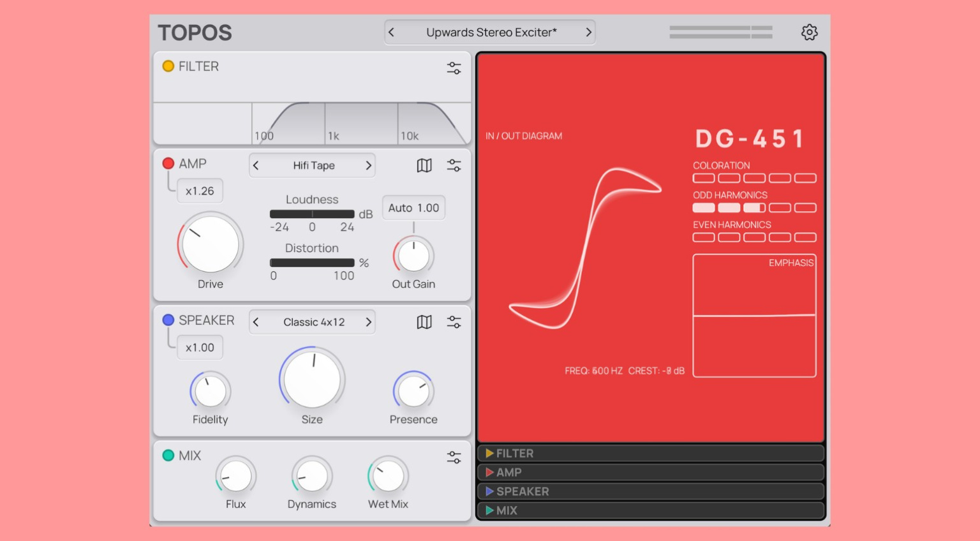The width and height of the screenshot is (980, 541).
Task: Open MIX section advanced sliders icon
Action: (x=454, y=457)
